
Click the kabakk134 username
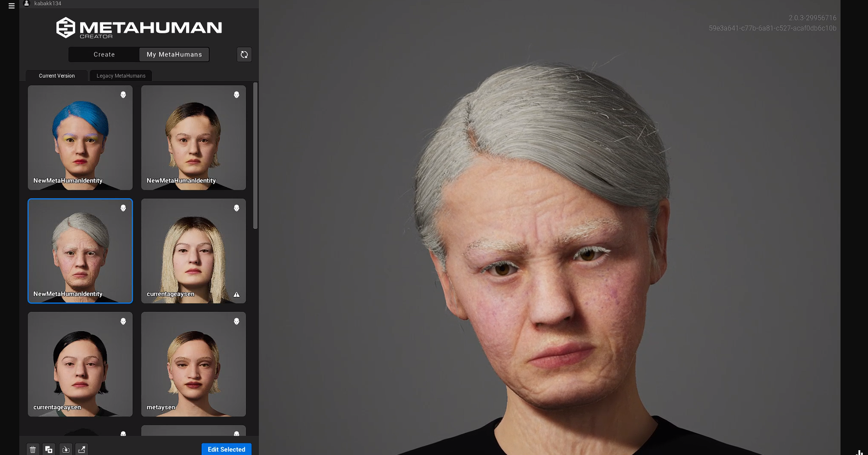point(48,3)
